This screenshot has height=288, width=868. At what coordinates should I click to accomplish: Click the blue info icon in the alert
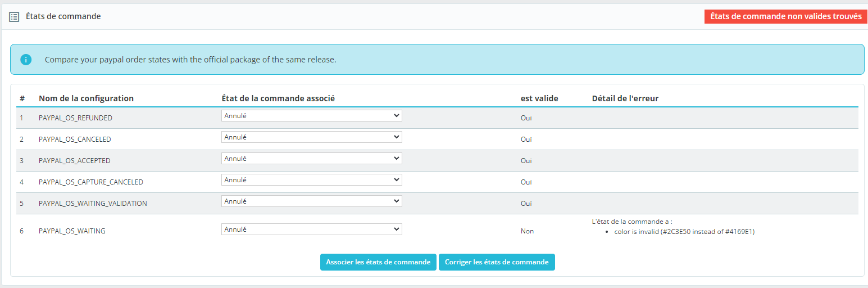pos(26,59)
